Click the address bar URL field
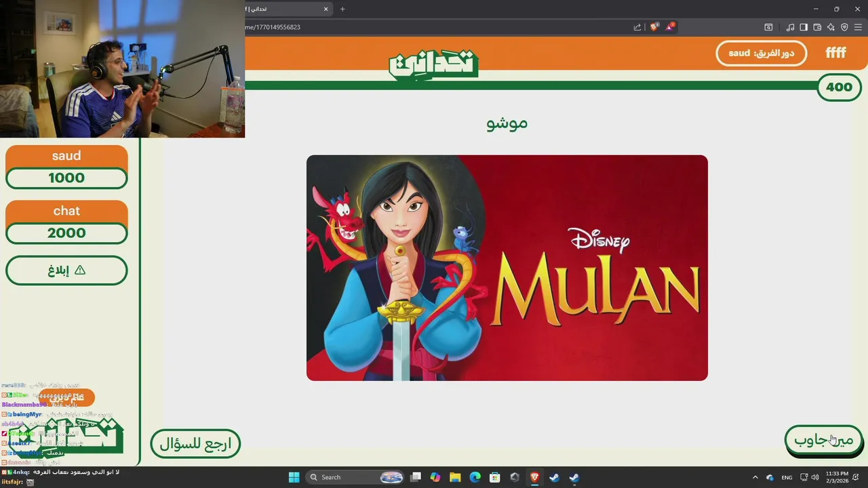Viewport: 868px width, 488px height. [434, 27]
